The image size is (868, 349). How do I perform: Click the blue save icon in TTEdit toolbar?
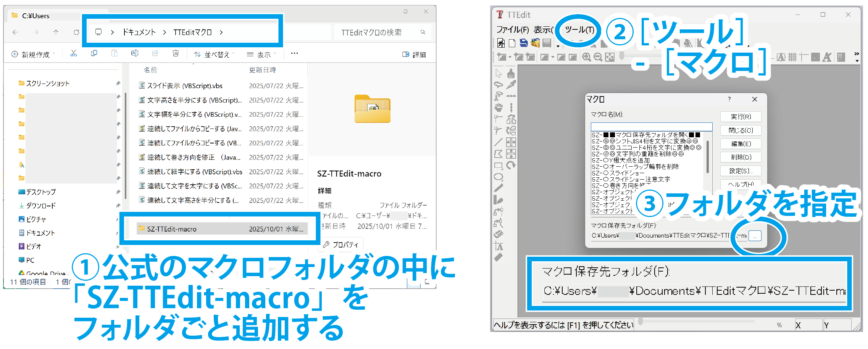point(524,43)
